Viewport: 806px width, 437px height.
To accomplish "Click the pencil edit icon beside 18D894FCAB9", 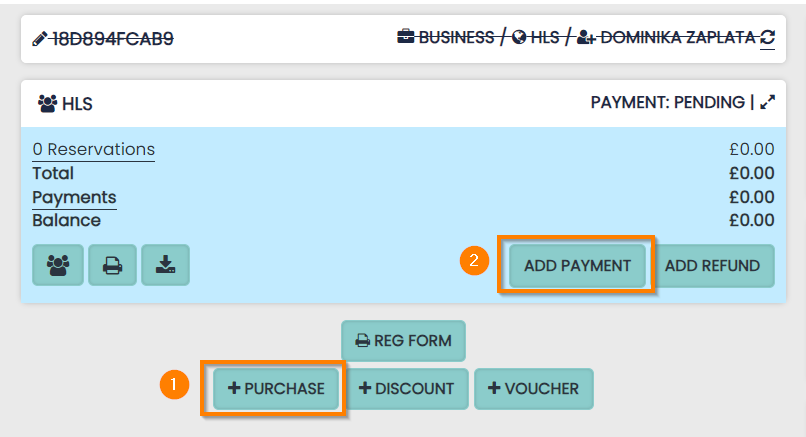I will point(40,39).
